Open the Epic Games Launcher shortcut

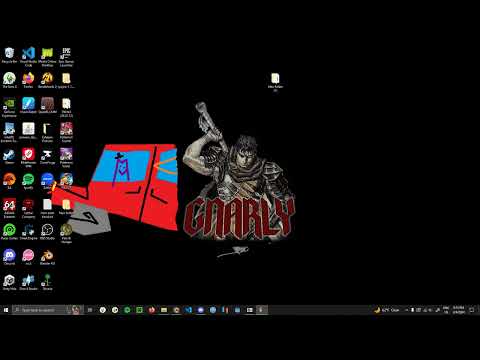pos(66,57)
